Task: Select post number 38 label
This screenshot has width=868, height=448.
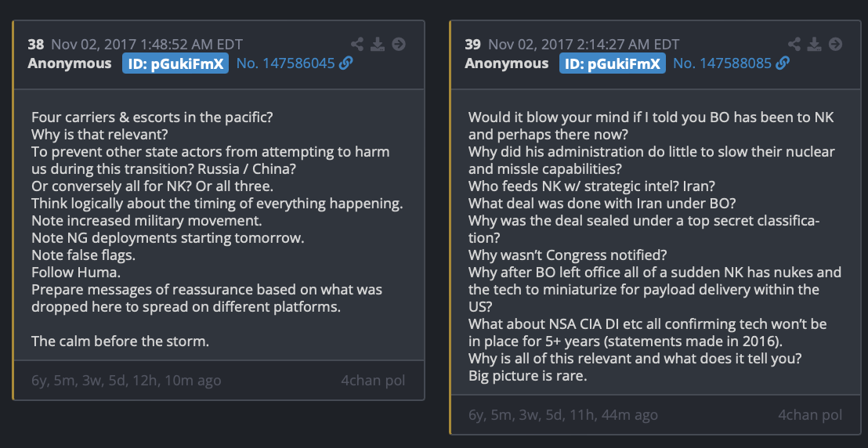Action: click(36, 45)
